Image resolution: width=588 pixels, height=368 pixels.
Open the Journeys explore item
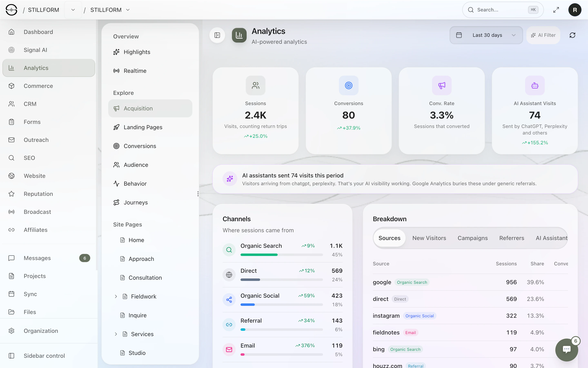[150, 202]
